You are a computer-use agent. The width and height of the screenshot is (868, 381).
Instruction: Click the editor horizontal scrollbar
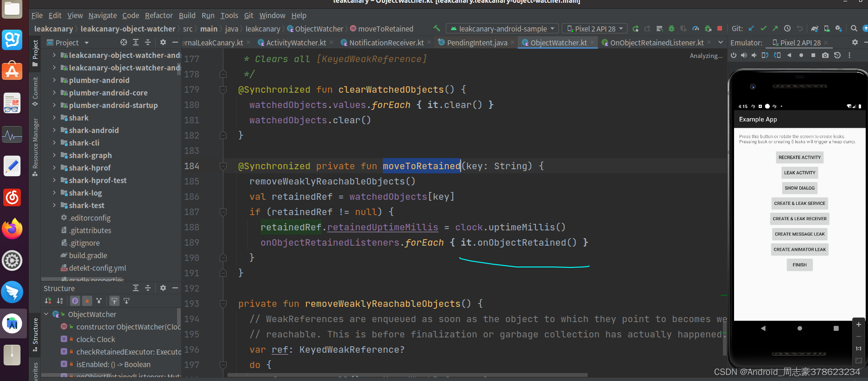(408, 375)
